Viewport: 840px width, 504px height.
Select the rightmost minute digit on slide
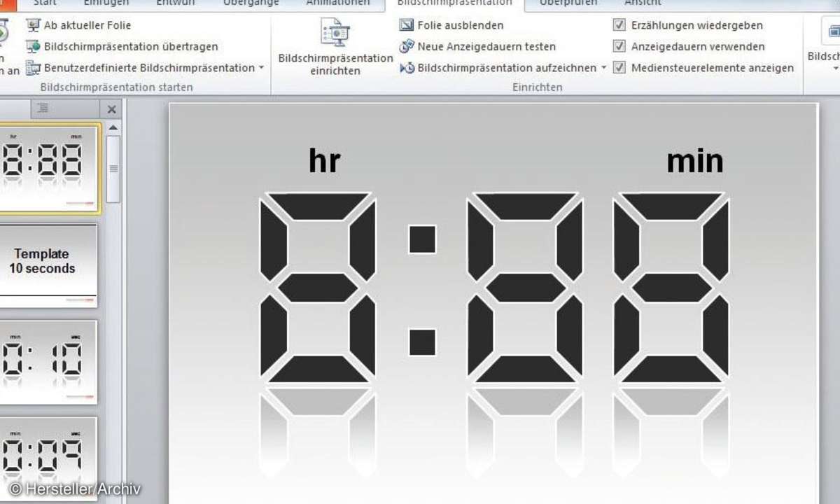click(x=671, y=288)
